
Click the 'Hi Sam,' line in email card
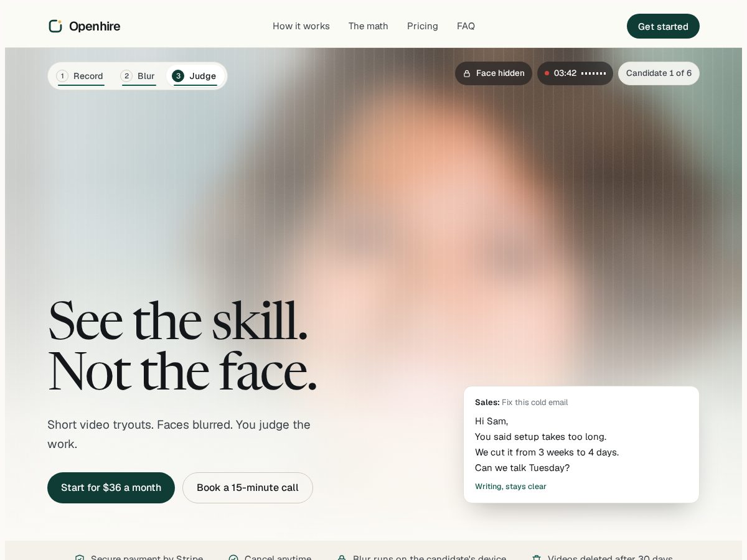point(492,421)
